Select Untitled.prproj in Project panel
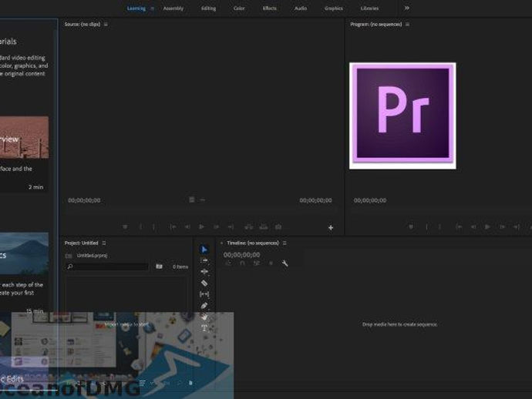 pyautogui.click(x=92, y=256)
